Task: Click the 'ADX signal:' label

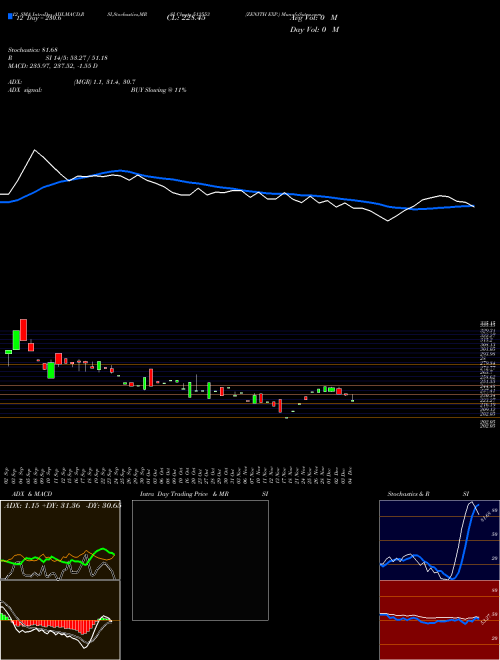Action: 25,90
